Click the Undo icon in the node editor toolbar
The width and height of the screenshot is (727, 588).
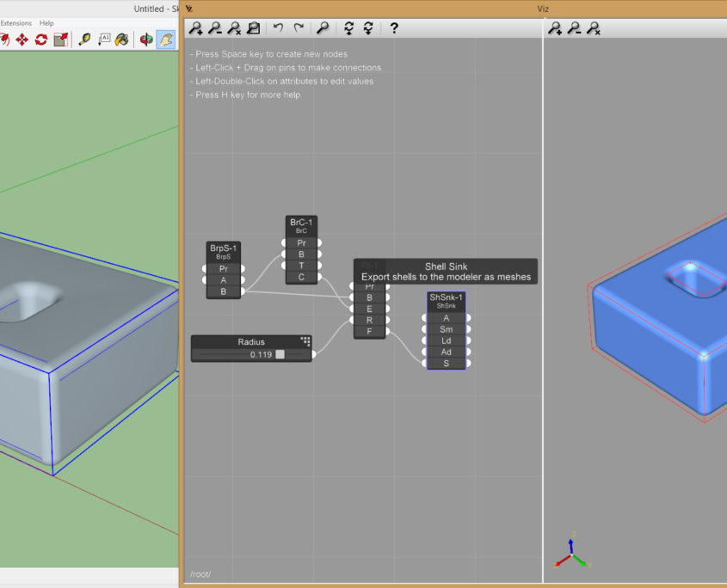point(278,28)
